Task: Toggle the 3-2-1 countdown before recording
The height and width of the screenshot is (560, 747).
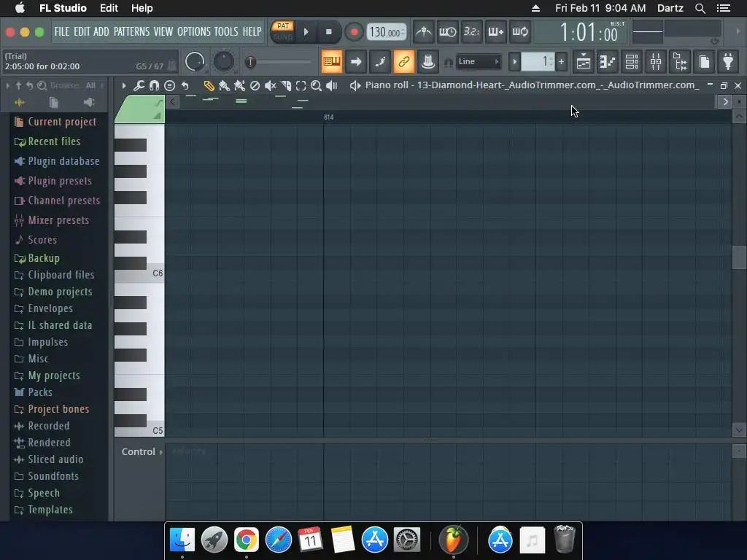Action: click(472, 32)
